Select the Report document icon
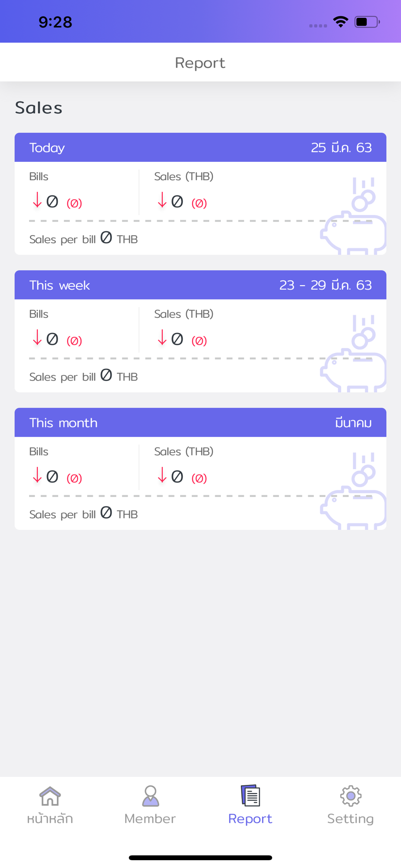The width and height of the screenshot is (401, 868). pyautogui.click(x=250, y=796)
